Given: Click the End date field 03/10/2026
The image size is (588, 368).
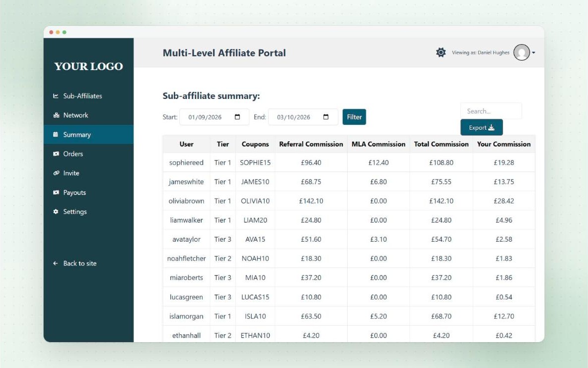Looking at the screenshot, I should click(303, 117).
